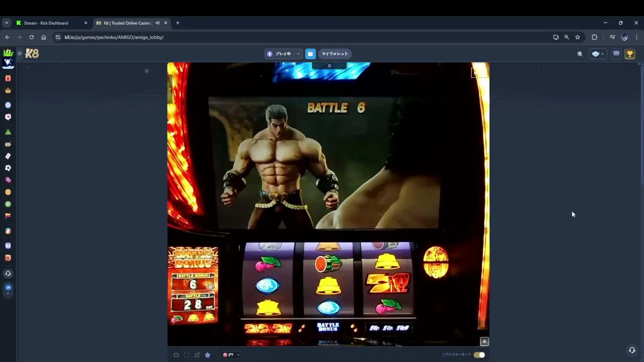
Task: Switch to Stream - Kick Dashboard tab
Action: 51,23
